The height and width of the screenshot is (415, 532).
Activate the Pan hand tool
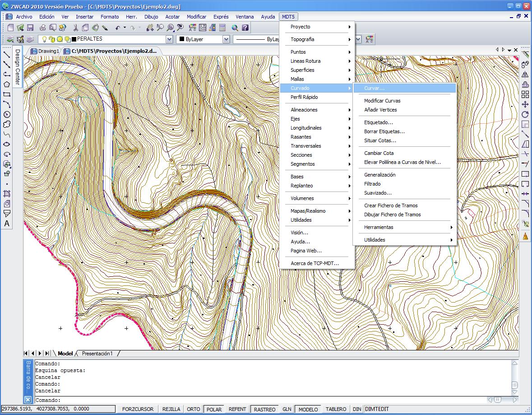click(x=150, y=28)
